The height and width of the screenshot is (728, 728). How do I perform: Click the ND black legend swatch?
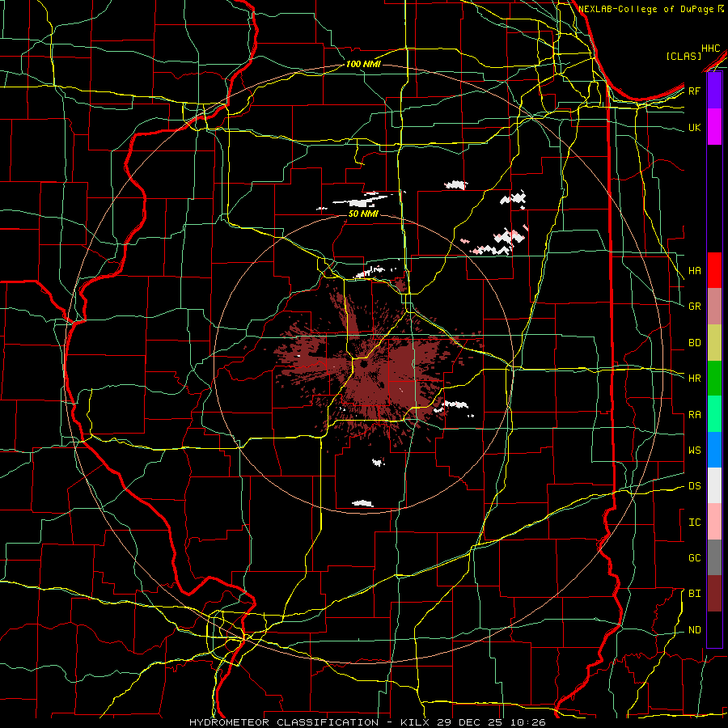coord(714,629)
